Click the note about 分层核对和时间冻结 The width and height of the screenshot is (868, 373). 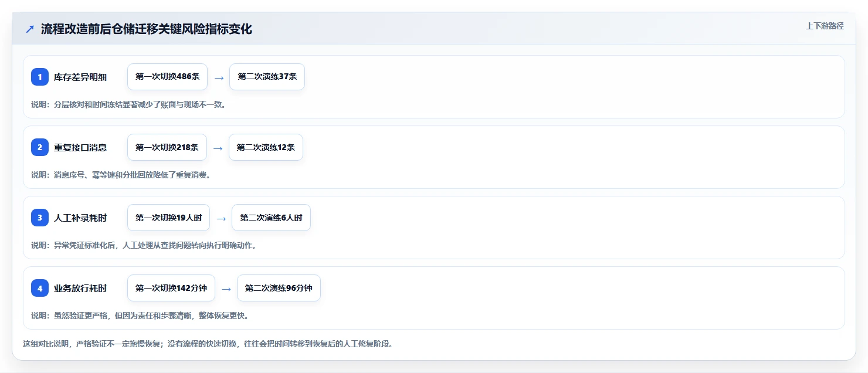pos(128,104)
